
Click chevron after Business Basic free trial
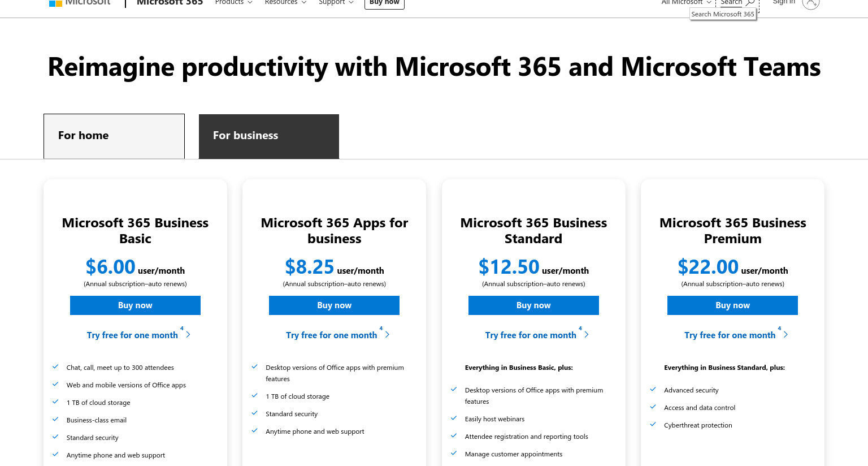(x=188, y=334)
